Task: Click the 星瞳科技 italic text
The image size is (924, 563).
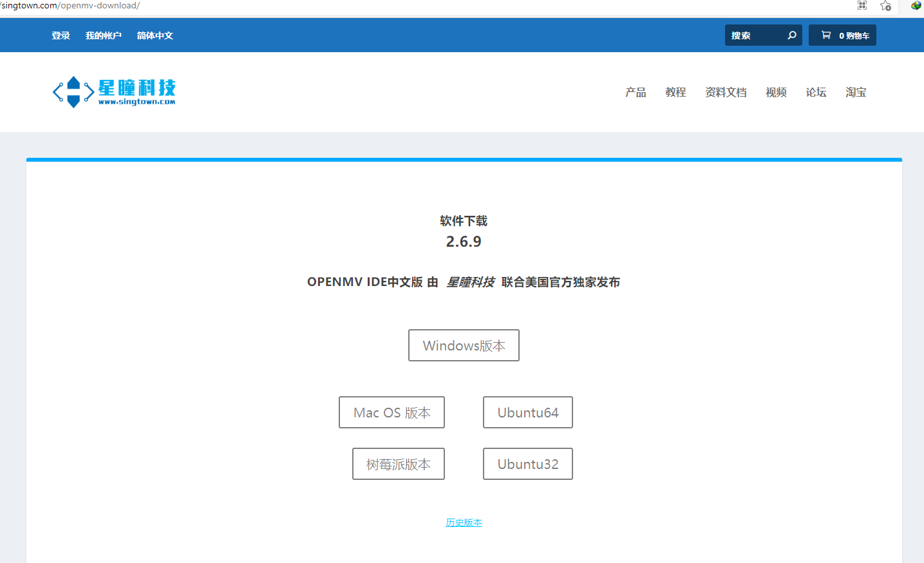Action: pyautogui.click(x=471, y=282)
